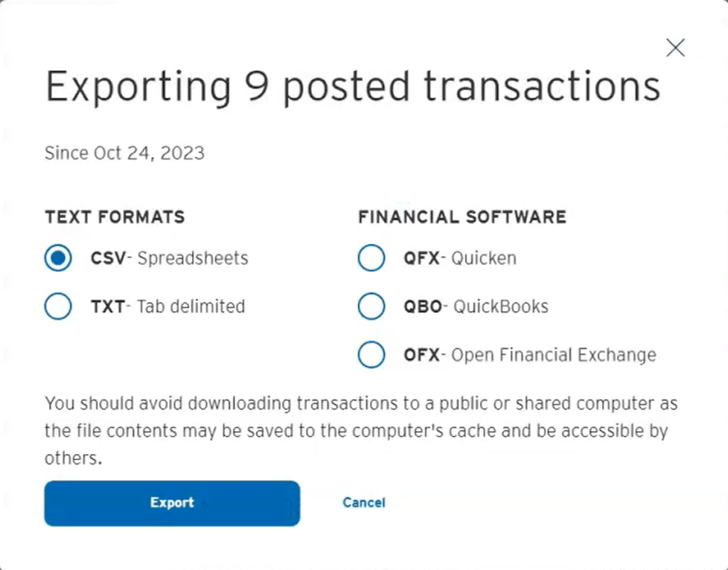Click the Cancel link
Image resolution: width=728 pixels, height=570 pixels.
363,502
